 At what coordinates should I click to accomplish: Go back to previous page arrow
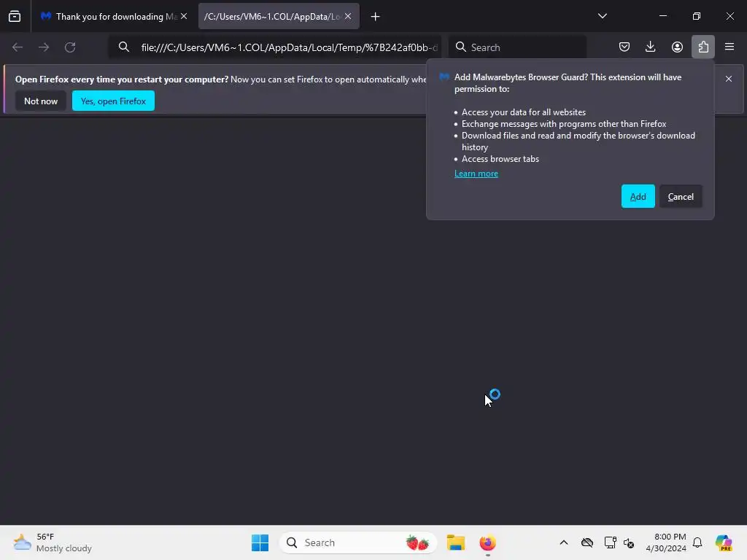(x=18, y=47)
